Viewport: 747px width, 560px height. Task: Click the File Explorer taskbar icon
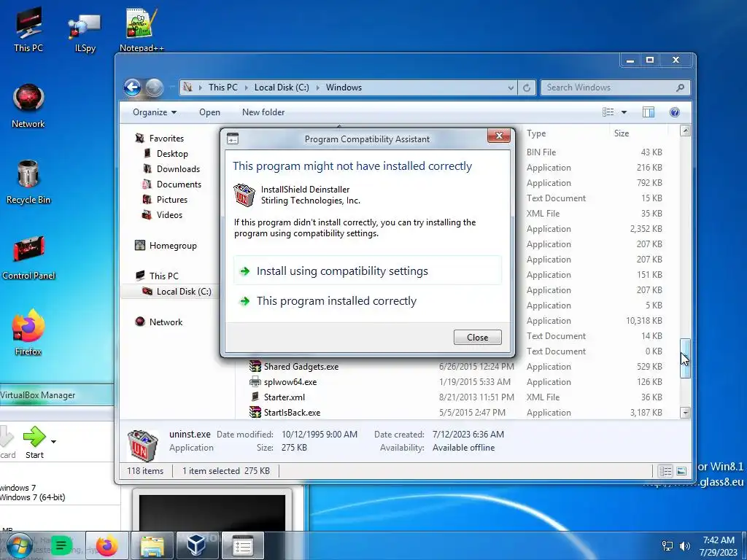(152, 545)
